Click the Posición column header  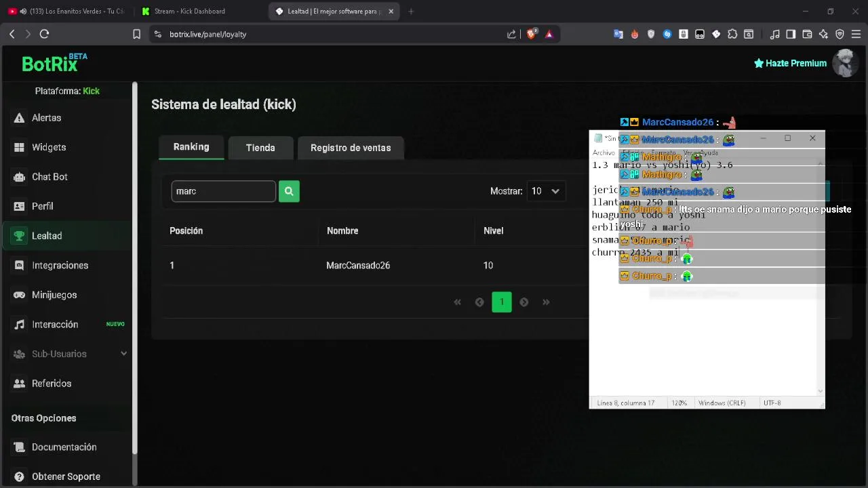pyautogui.click(x=186, y=231)
